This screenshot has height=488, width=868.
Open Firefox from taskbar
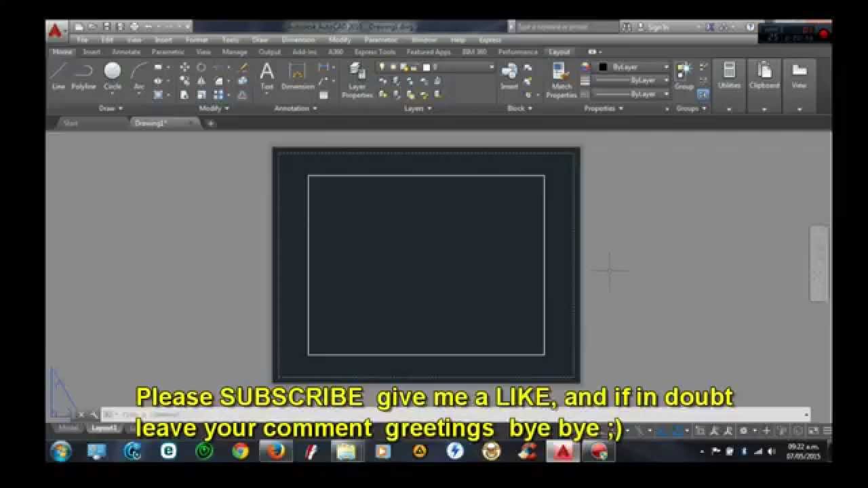(275, 451)
